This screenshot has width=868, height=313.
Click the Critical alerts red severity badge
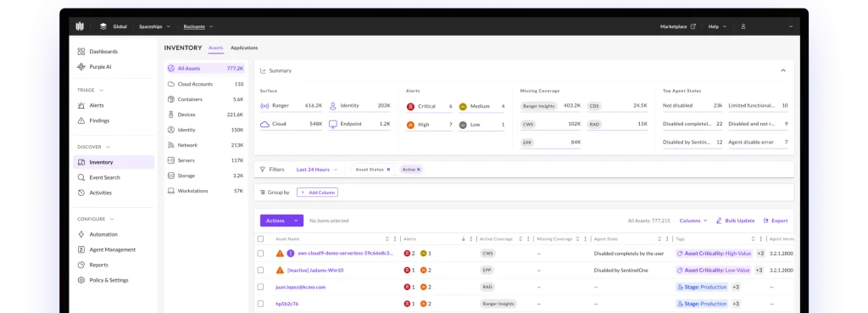[410, 106]
